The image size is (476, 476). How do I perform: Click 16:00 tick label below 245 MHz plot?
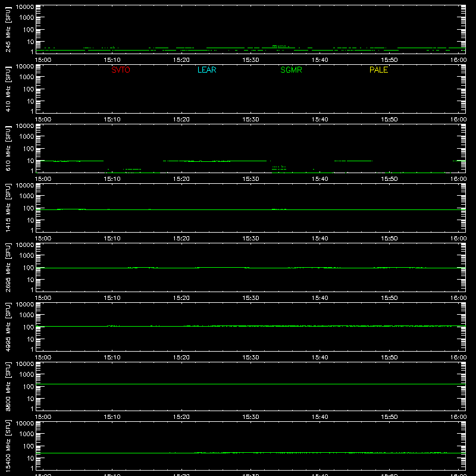(x=458, y=60)
